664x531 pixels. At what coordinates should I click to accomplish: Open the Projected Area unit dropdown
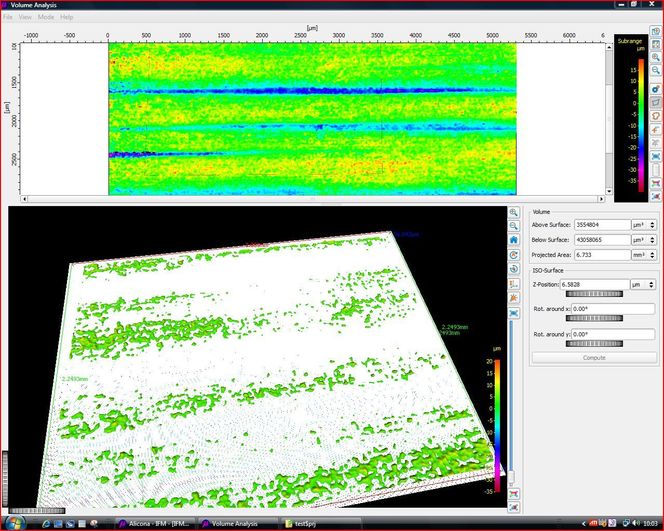(642, 254)
